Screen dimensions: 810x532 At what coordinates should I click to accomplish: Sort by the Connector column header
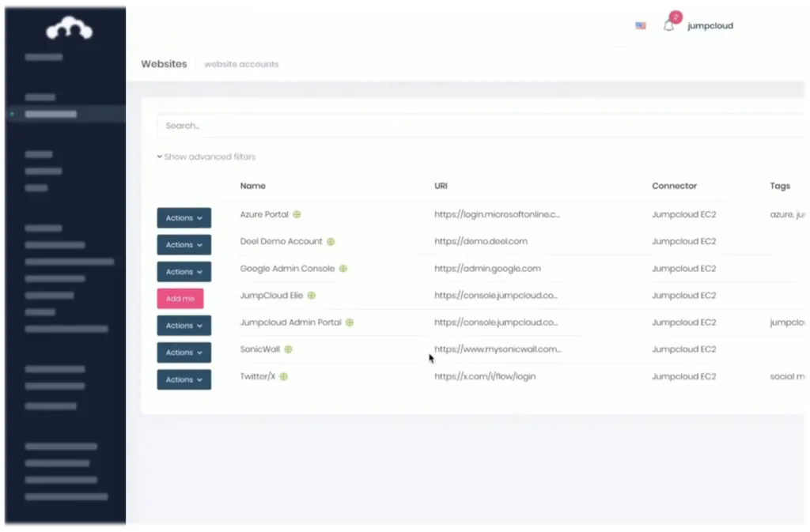(674, 186)
